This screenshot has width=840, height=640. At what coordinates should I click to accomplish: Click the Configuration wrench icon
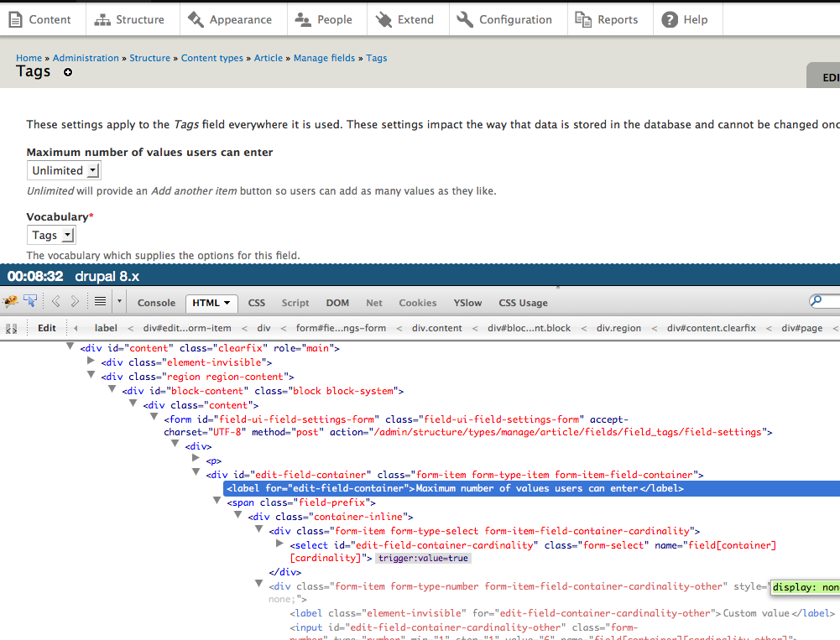465,20
